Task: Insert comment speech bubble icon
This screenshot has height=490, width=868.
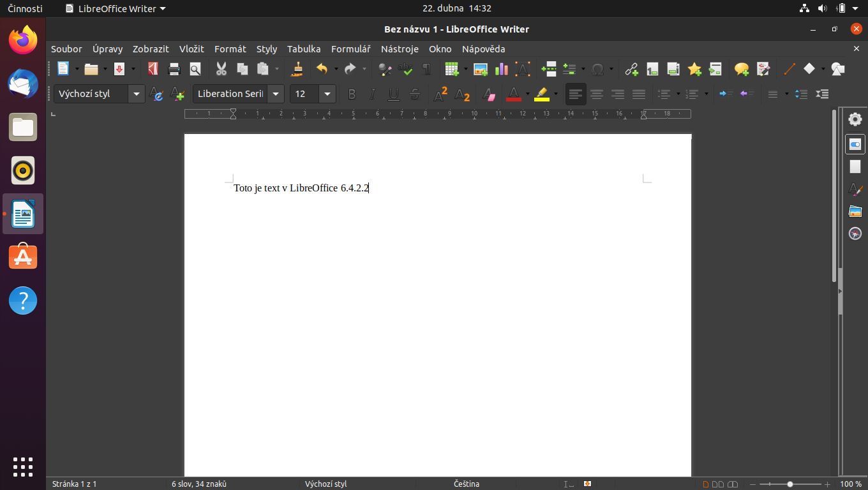Action: coord(742,69)
